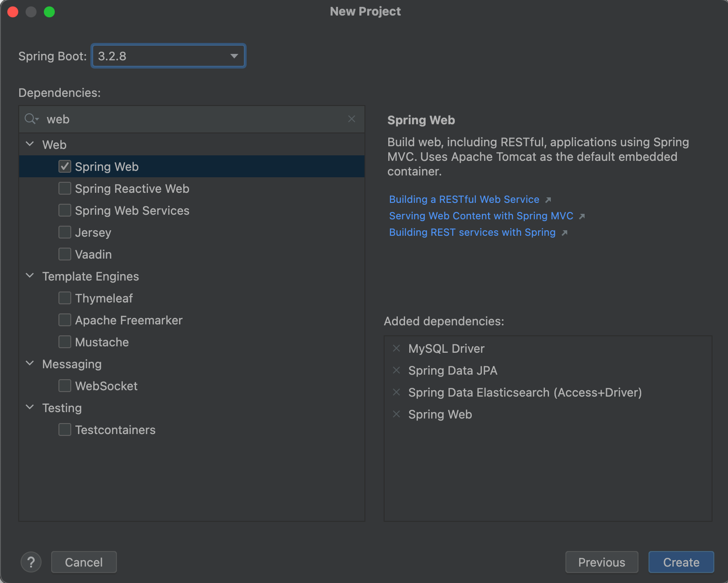Image resolution: width=728 pixels, height=583 pixels.
Task: Remove Spring Web from added dependencies list
Action: 396,414
